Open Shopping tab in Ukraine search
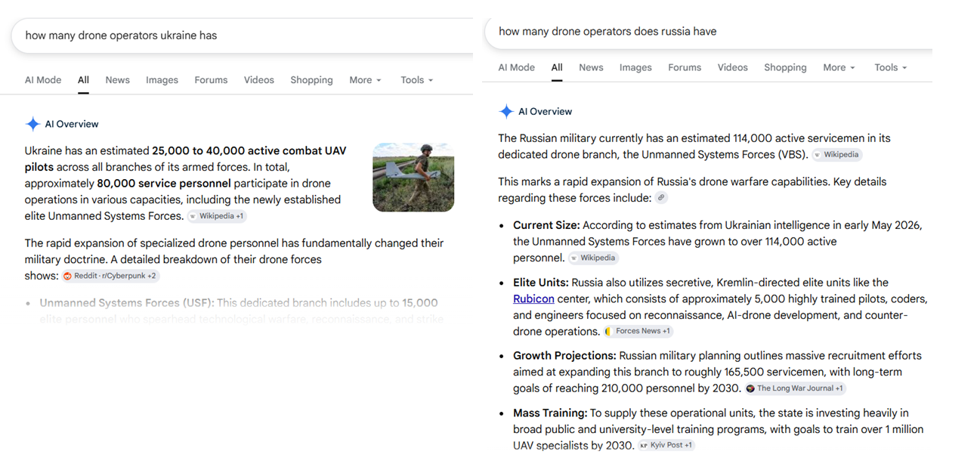This screenshot has width=980, height=470. pos(311,80)
